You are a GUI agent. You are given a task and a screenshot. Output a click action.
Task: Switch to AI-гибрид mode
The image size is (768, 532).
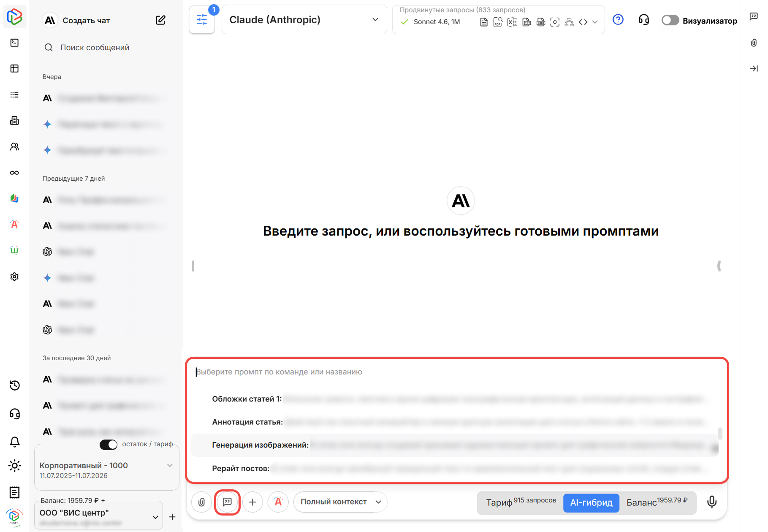591,502
